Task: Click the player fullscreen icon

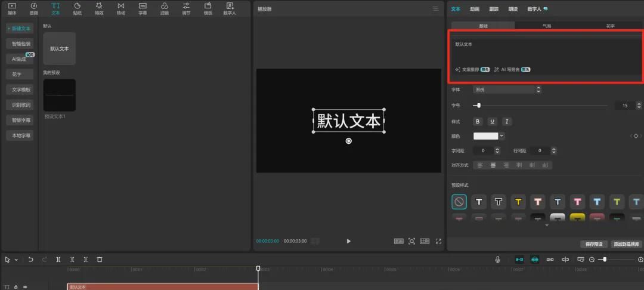Action: coord(438,241)
